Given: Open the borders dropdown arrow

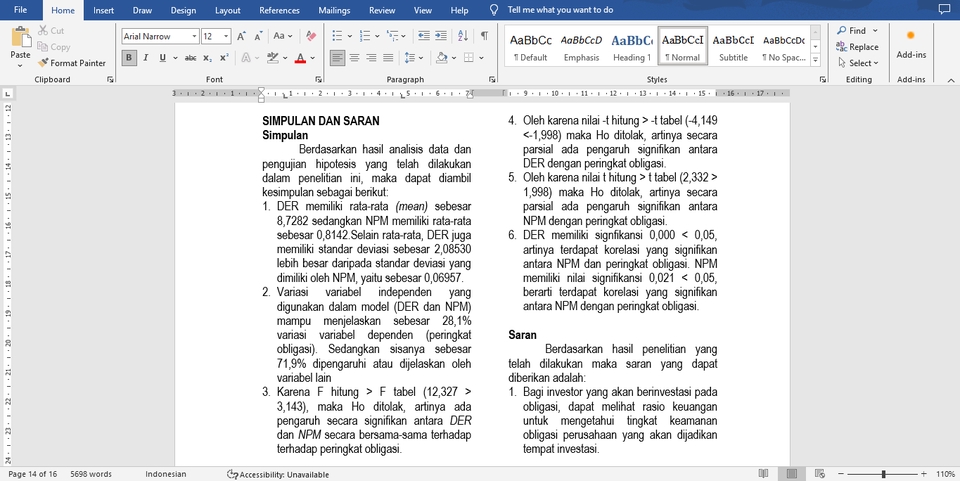Looking at the screenshot, I should [482, 58].
